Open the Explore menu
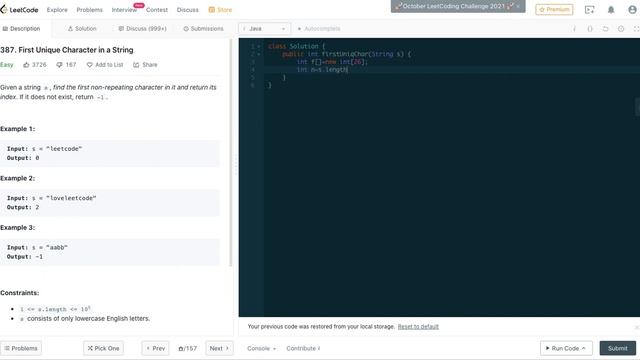Viewport: 640px width, 360px height. point(57,10)
